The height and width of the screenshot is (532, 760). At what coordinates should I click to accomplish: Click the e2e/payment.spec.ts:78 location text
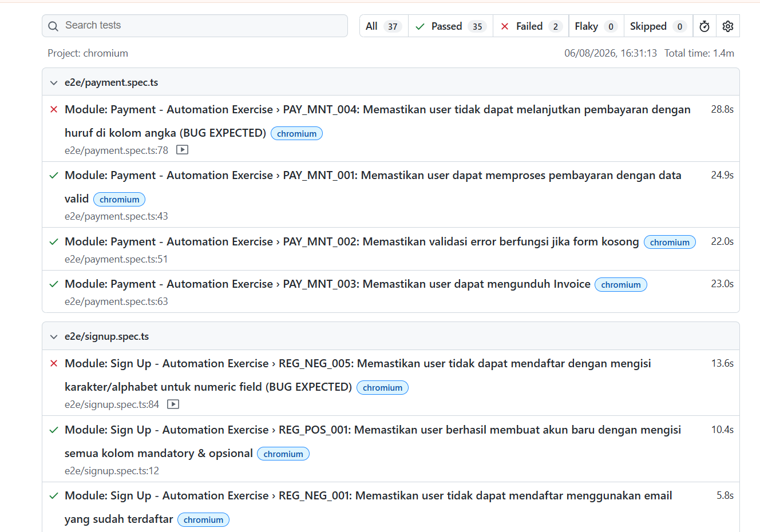point(116,150)
